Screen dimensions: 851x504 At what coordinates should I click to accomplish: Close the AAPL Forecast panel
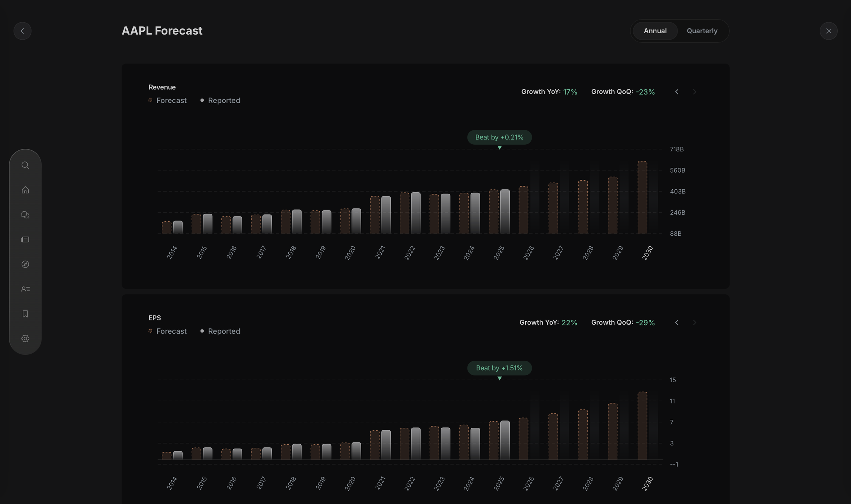click(x=828, y=31)
